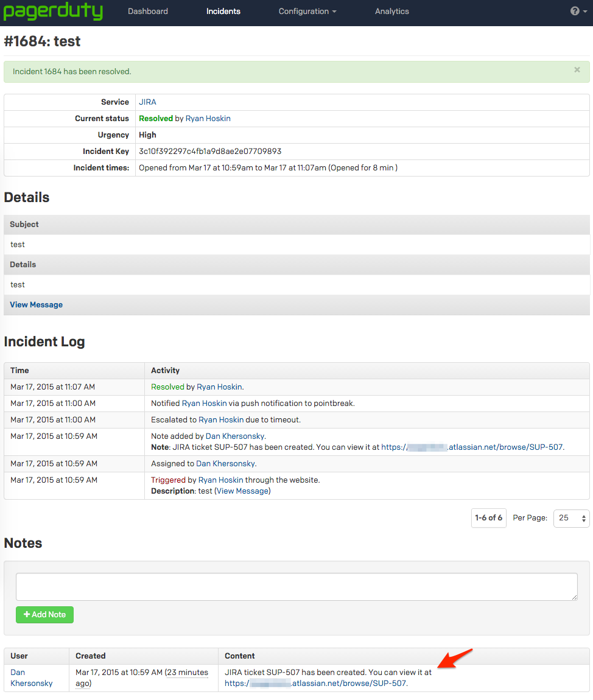This screenshot has height=700, width=593.
Task: Focus the Notes text area
Action: tap(296, 587)
